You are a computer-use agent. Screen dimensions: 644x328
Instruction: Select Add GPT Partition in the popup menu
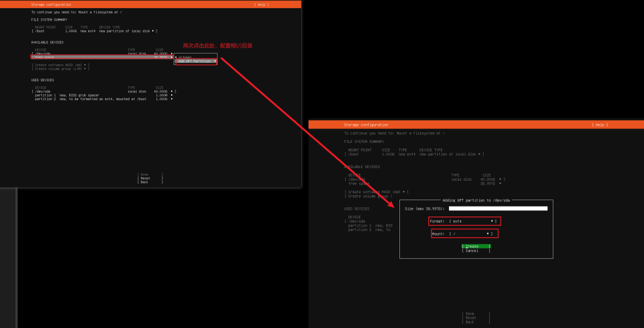click(x=196, y=61)
